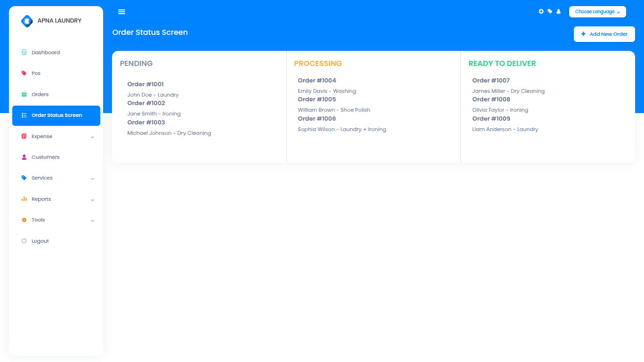The width and height of the screenshot is (644, 362).
Task: Expand the Tools menu chevron
Action: pyautogui.click(x=92, y=220)
